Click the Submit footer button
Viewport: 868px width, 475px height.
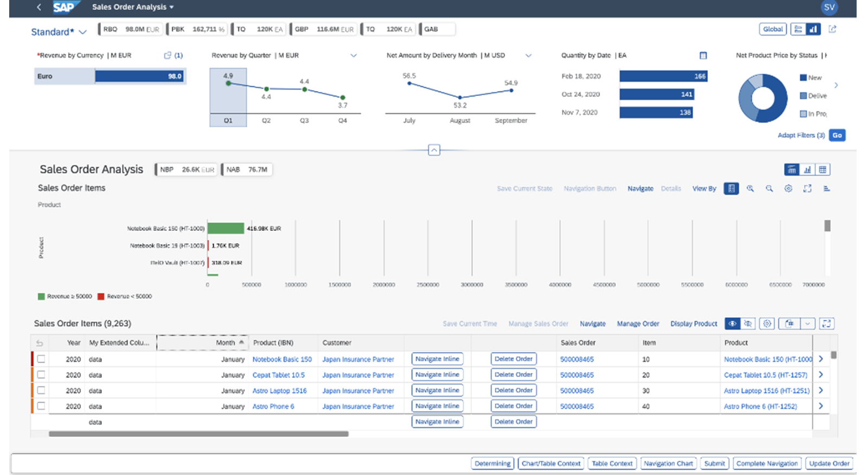pos(714,464)
